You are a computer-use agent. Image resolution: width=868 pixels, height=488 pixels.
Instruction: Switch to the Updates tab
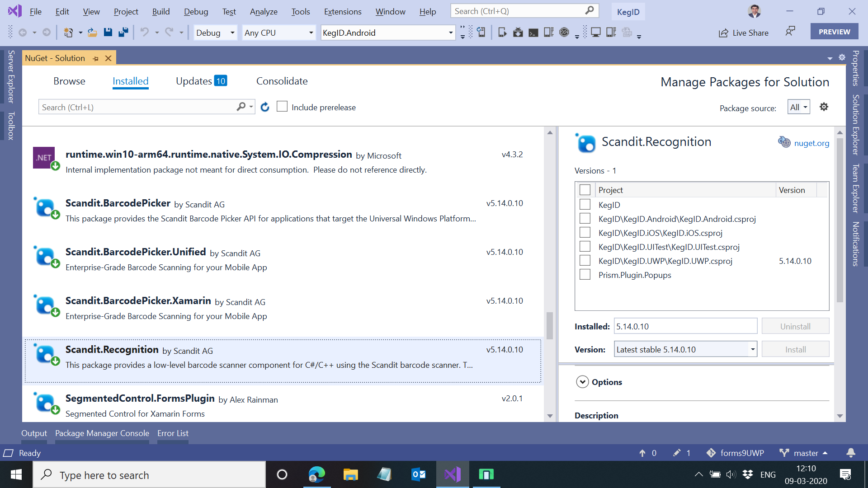(193, 81)
